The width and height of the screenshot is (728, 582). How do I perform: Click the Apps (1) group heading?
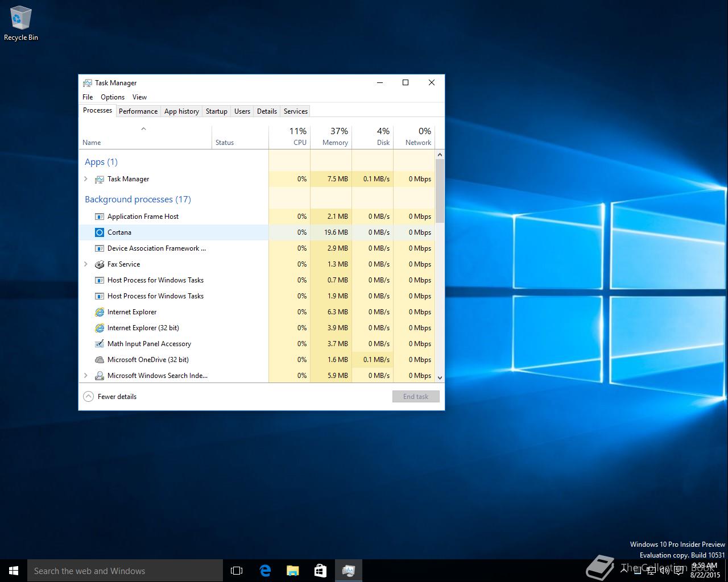click(101, 162)
